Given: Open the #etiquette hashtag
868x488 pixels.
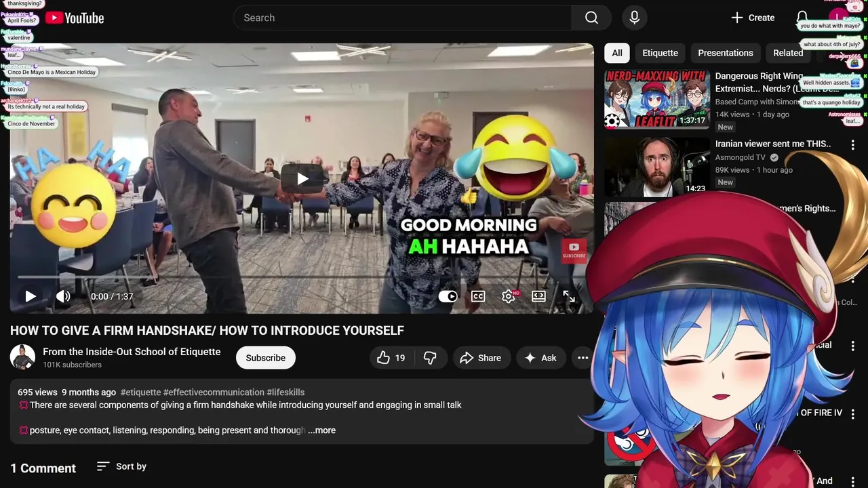Looking at the screenshot, I should (x=140, y=392).
